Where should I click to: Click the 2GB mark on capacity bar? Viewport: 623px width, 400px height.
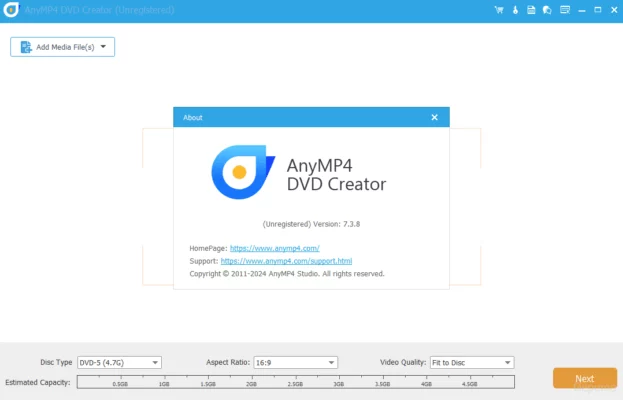[251, 384]
